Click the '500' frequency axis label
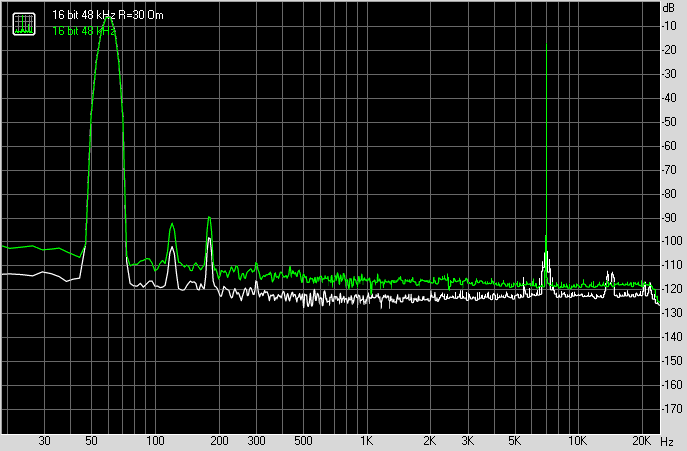Screen dimensions: 687x451 (303, 441)
